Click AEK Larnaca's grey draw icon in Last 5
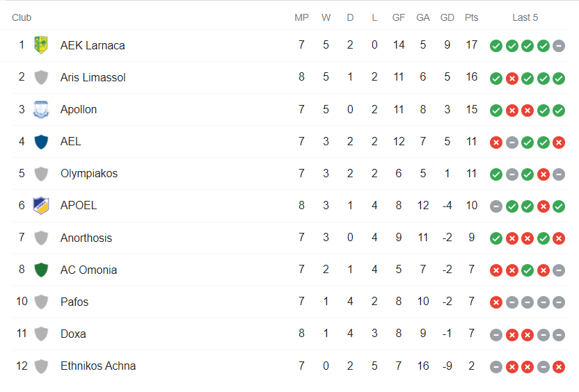The width and height of the screenshot is (579, 392). click(559, 46)
